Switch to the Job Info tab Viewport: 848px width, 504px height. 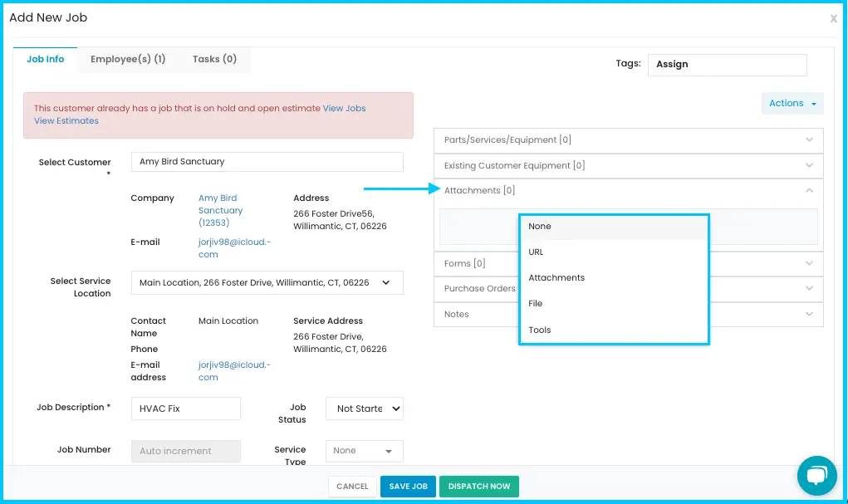(x=46, y=60)
